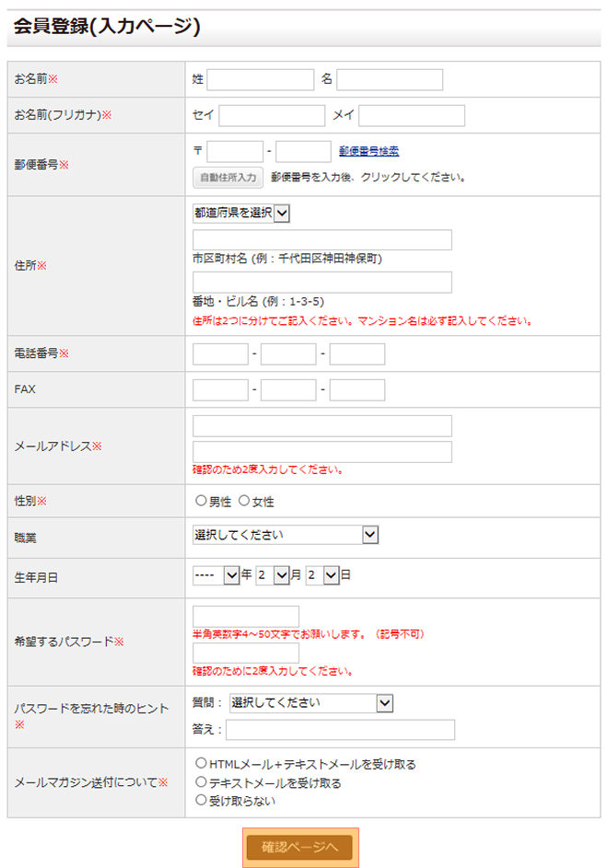Open the birth day dropdown
Screen dimensions: 608x868
322,574
